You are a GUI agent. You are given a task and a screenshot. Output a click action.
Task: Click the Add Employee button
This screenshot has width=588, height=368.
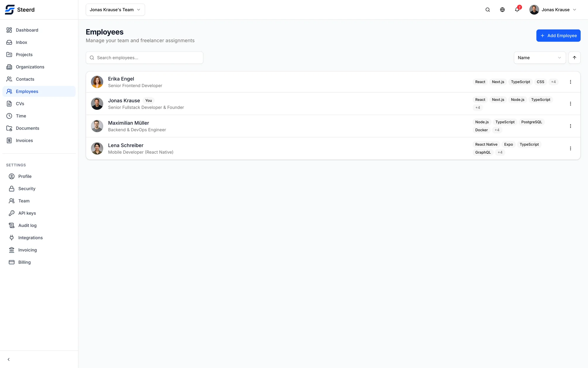pyautogui.click(x=558, y=36)
